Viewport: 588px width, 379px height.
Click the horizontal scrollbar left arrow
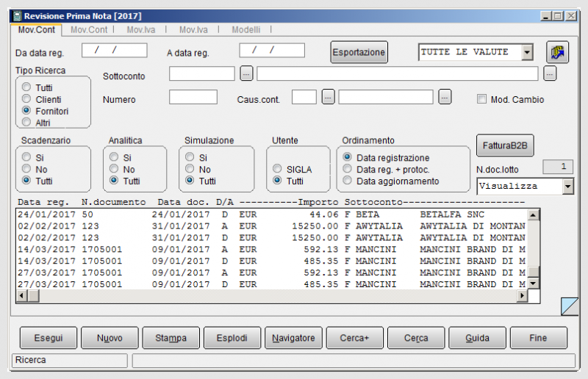22,296
